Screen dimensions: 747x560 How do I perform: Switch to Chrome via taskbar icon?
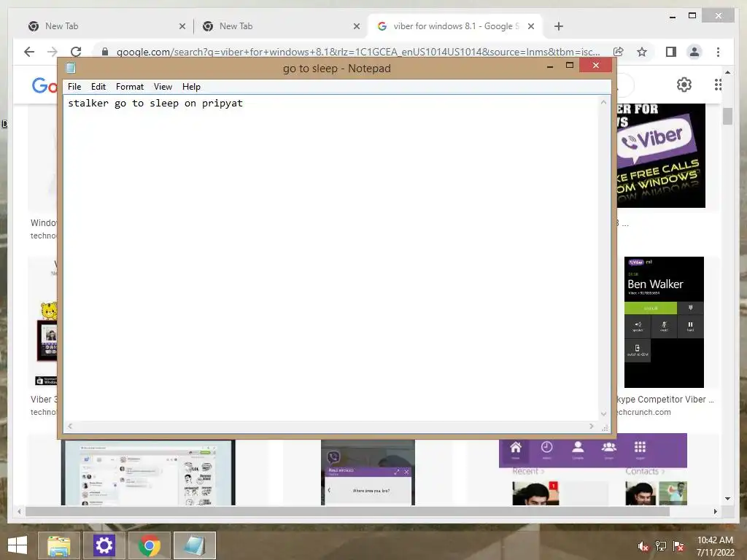149,545
